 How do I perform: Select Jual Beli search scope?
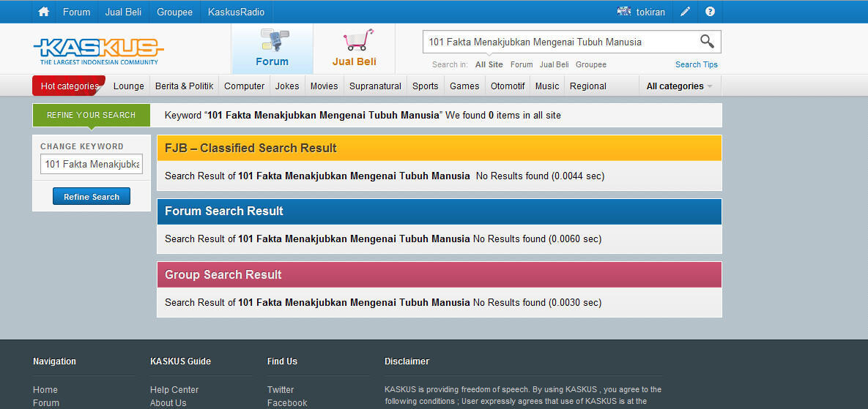point(554,64)
